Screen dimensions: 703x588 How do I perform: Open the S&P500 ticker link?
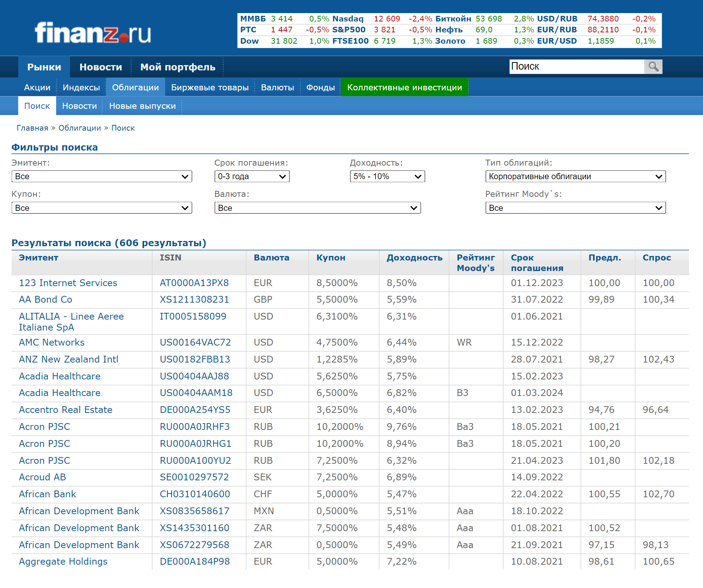[x=348, y=30]
